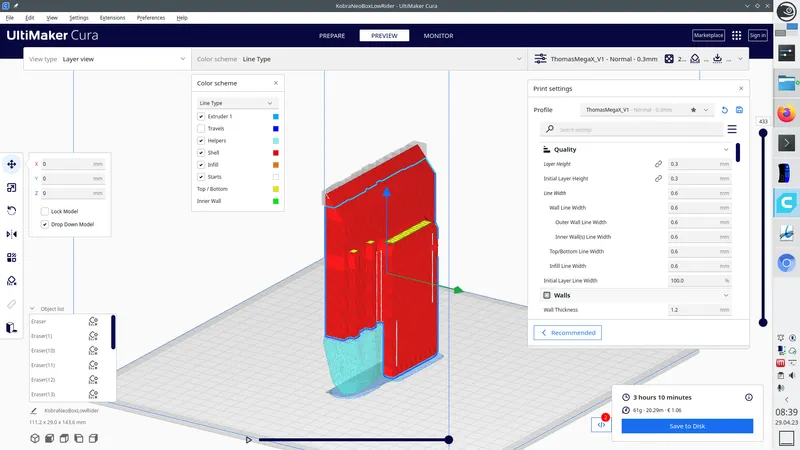This screenshot has width=800, height=450.
Task: Select the Scale tool
Action: coord(11,187)
